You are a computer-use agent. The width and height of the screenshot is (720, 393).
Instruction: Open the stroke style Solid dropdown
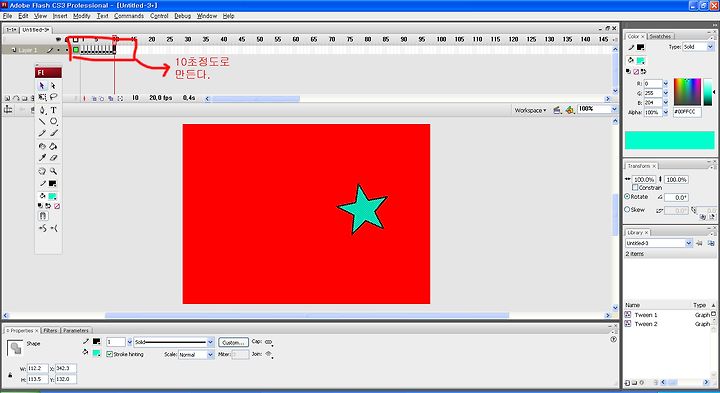tap(210, 342)
